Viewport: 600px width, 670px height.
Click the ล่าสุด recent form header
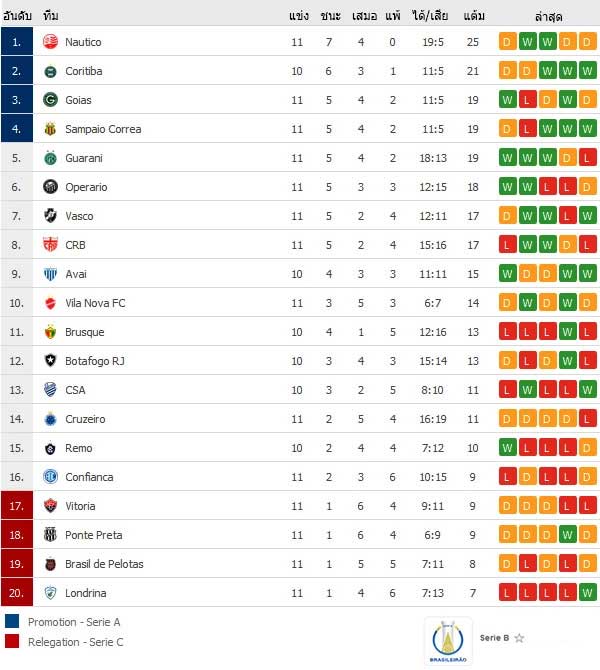click(548, 17)
